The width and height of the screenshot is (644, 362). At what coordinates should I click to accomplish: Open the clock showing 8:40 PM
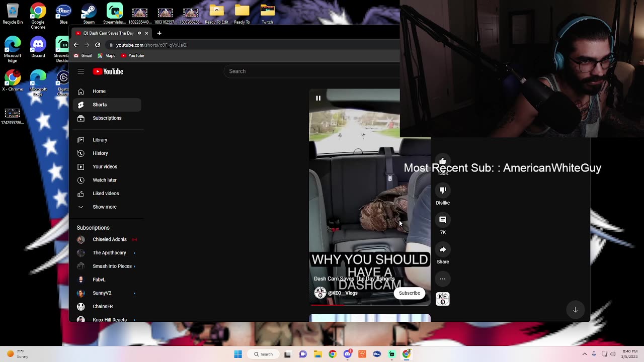[630, 354]
